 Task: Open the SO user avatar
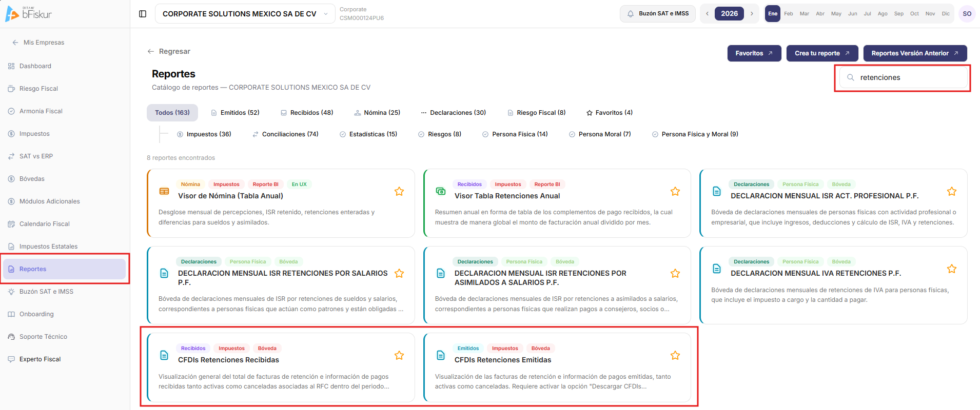tap(967, 14)
